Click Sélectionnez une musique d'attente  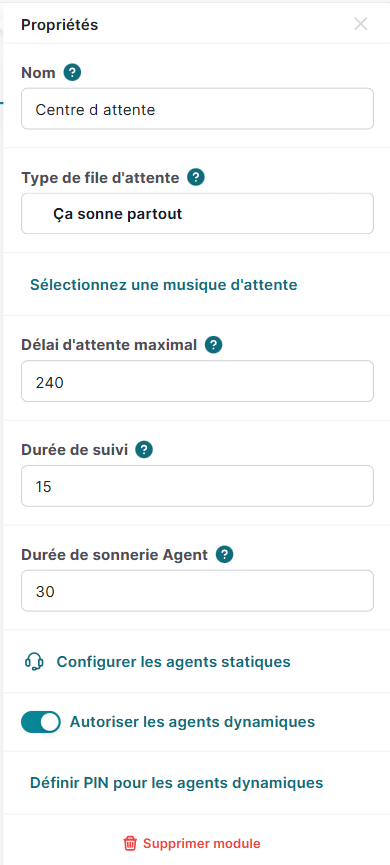pyautogui.click(x=163, y=285)
